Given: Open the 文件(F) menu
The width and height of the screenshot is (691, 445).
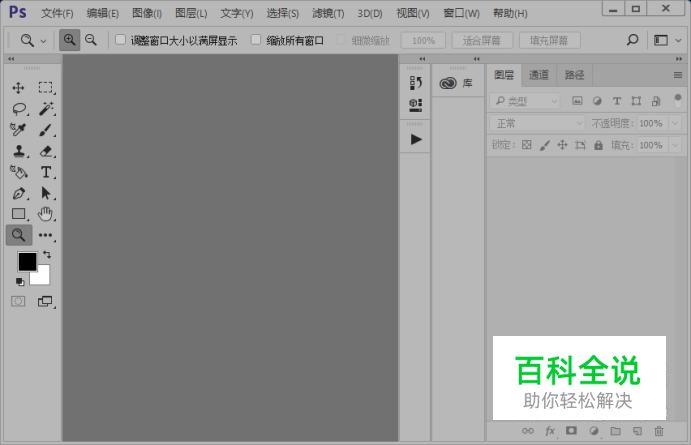Looking at the screenshot, I should click(x=57, y=13).
